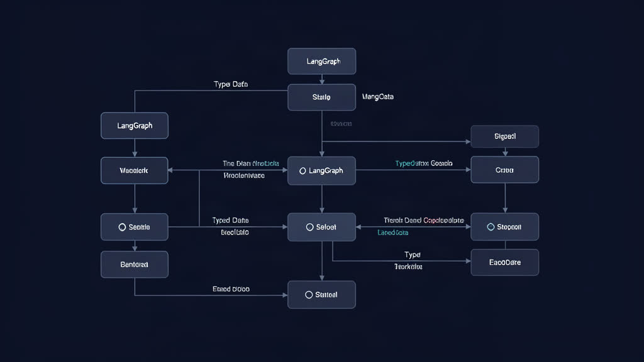Click the 'Typed Data' edge label

230,221
